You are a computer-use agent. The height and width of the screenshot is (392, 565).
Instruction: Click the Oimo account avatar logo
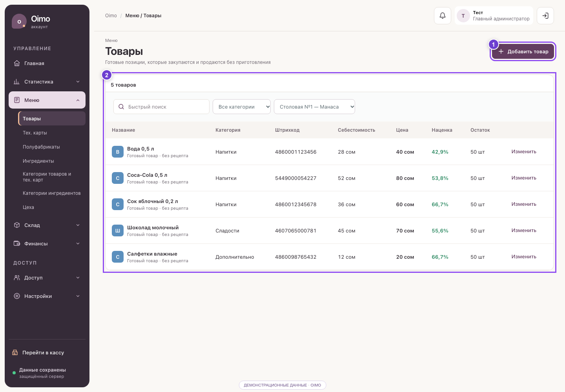click(x=19, y=22)
